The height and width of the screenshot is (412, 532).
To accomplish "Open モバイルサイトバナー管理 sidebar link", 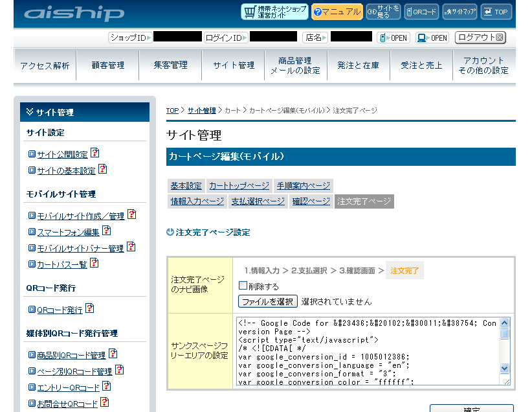I will pyautogui.click(x=80, y=248).
